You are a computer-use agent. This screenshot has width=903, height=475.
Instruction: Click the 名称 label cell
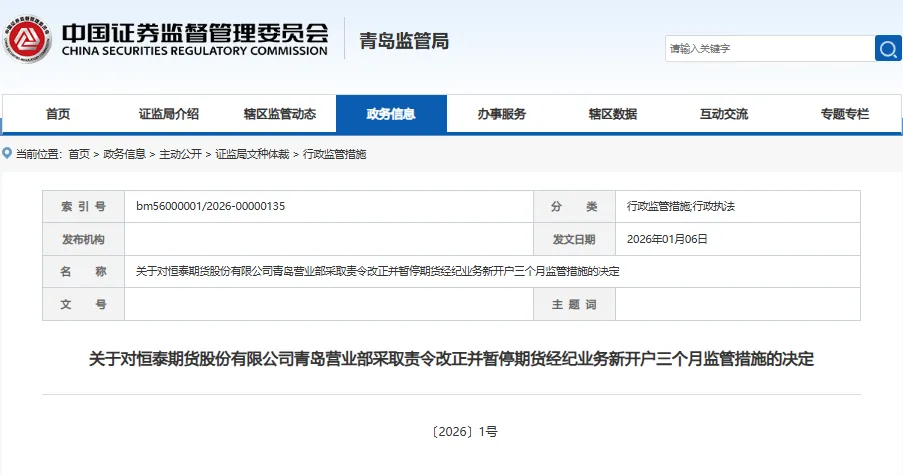[x=84, y=271]
